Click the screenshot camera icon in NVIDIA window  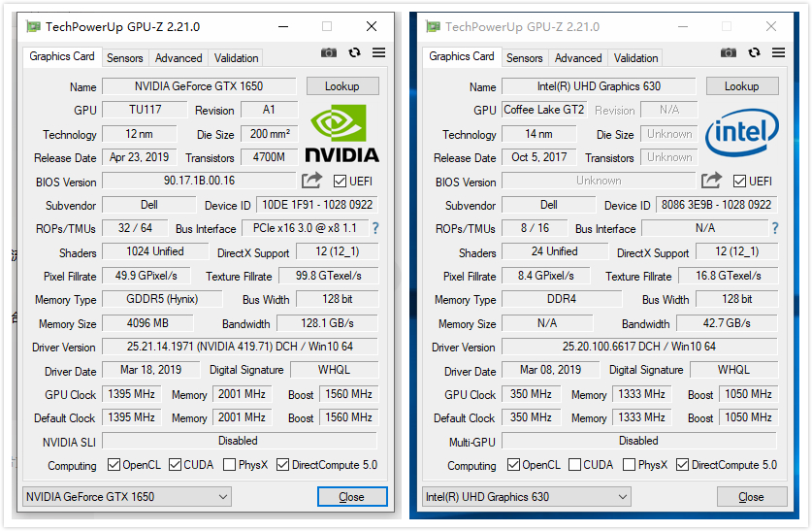tap(329, 52)
